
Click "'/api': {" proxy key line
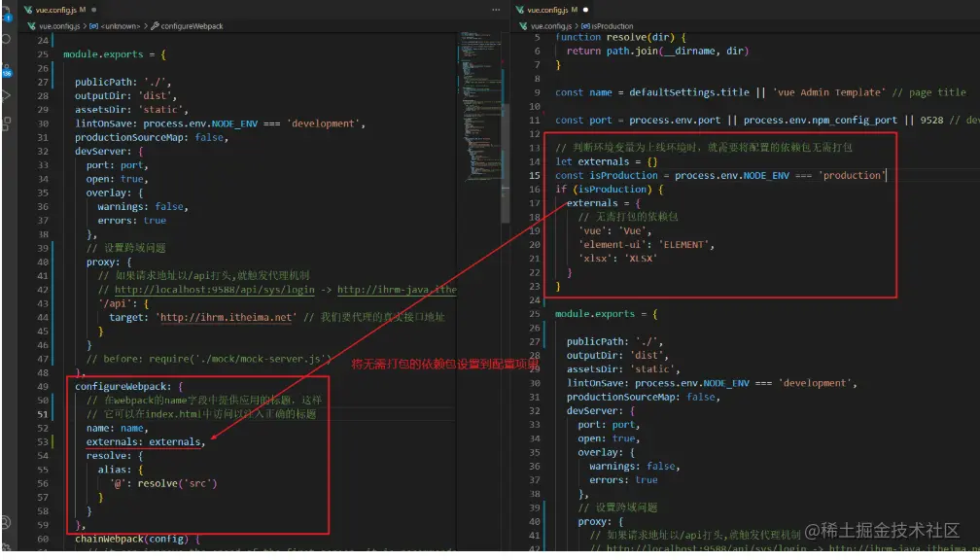pos(123,303)
